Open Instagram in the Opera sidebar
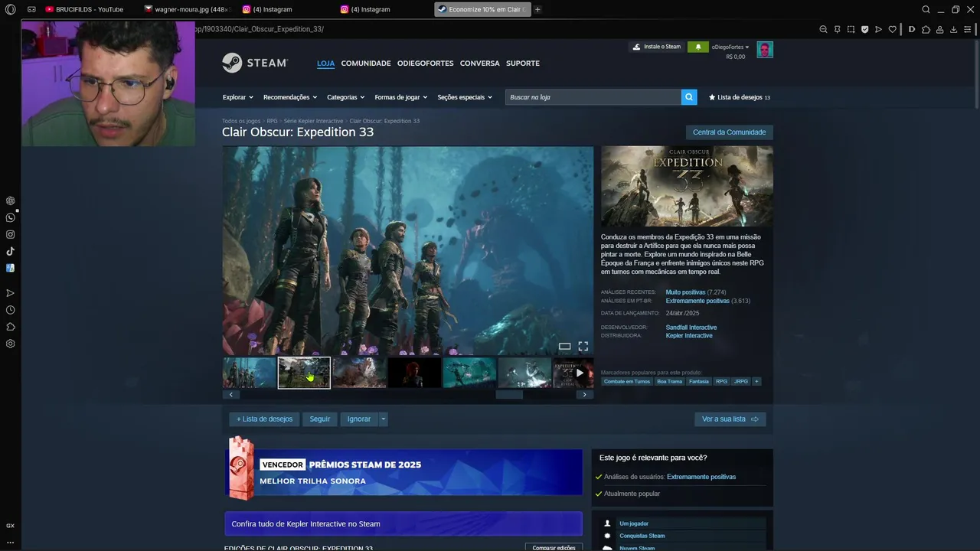Image resolution: width=980 pixels, height=551 pixels. tap(10, 234)
